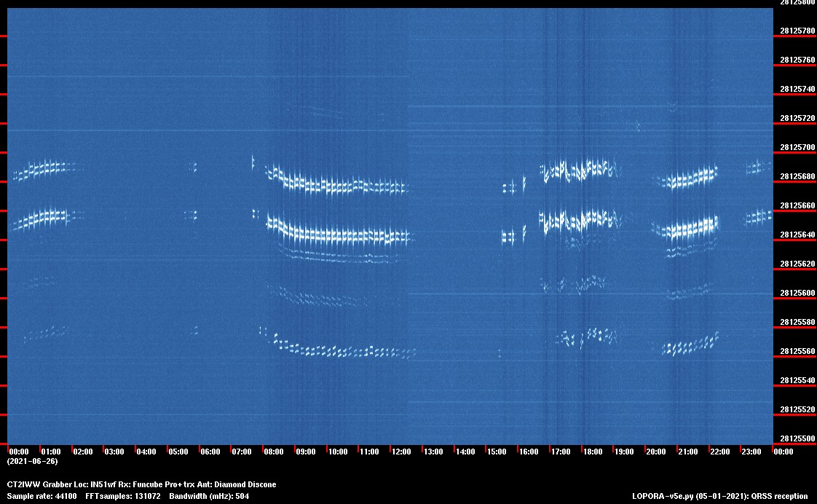The width and height of the screenshot is (817, 504).
Task: Click the 28125580 frequency label
Action: [797, 323]
